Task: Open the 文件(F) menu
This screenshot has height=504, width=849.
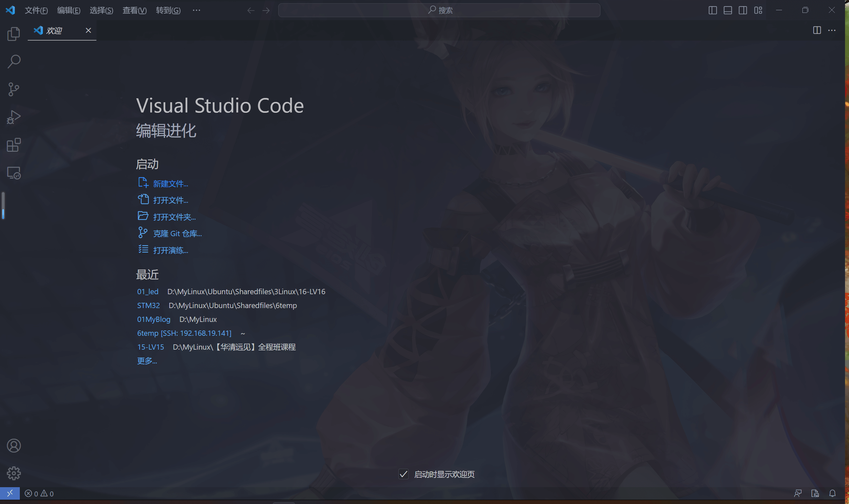Action: point(36,10)
